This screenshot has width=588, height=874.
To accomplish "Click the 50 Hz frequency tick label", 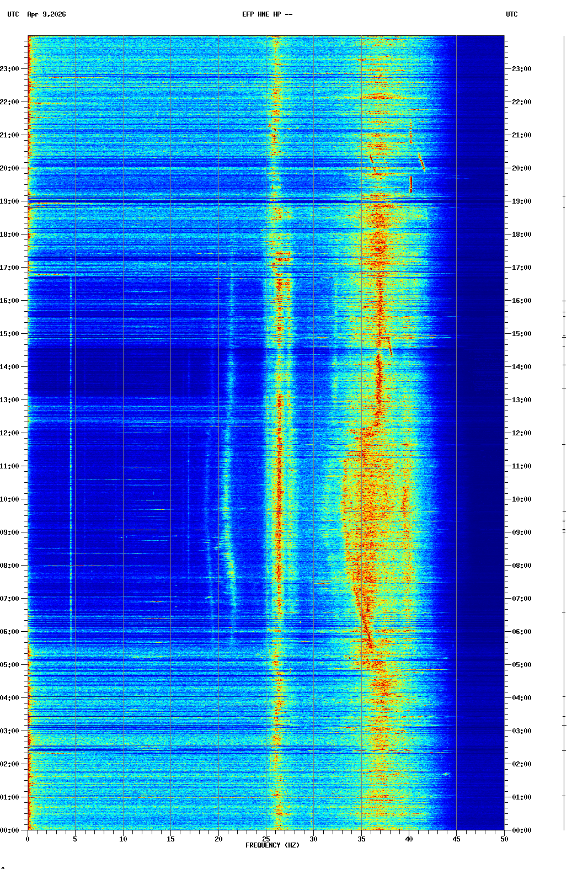I will (504, 839).
